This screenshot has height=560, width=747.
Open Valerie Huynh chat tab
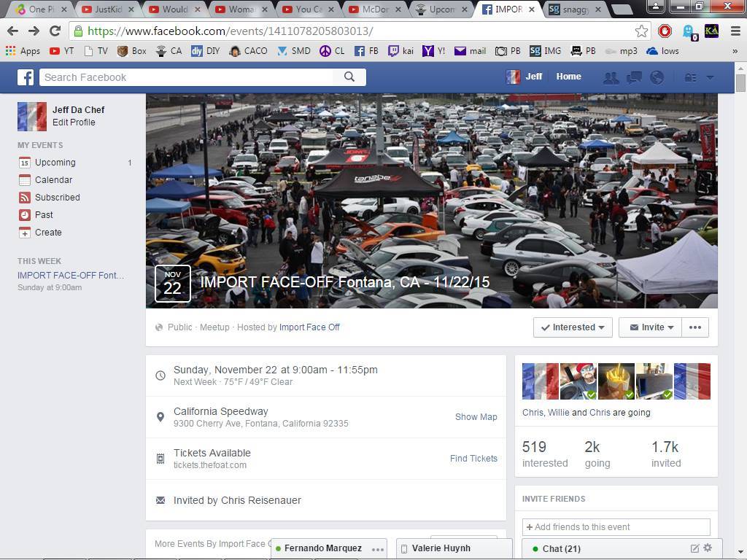coord(454,548)
